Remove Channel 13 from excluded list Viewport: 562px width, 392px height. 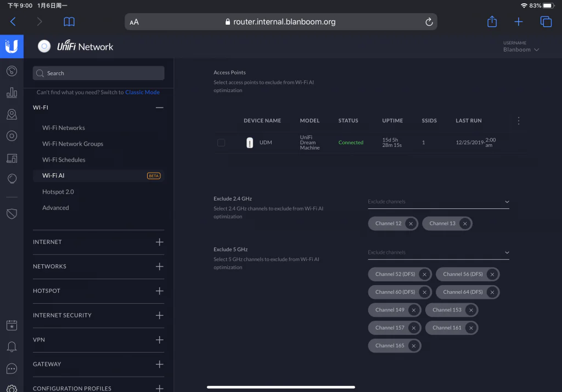click(465, 224)
